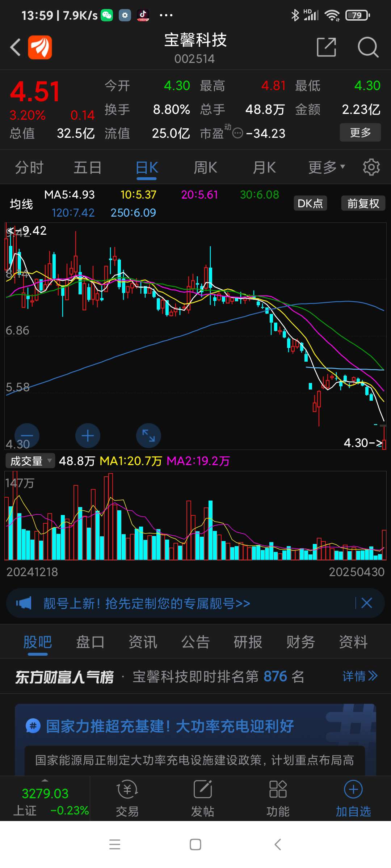The height and width of the screenshot is (868, 391).
Task: Switch to 分时 chart tab
Action: 29,167
